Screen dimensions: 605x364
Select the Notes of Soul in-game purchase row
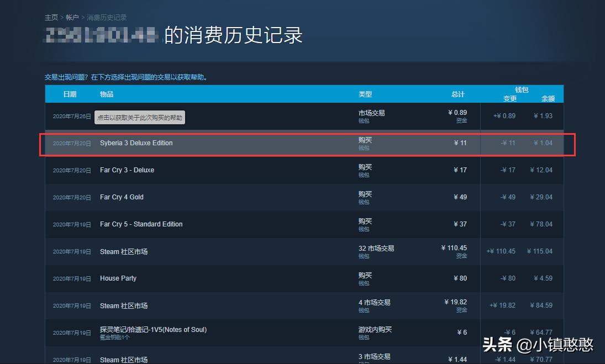point(221,331)
